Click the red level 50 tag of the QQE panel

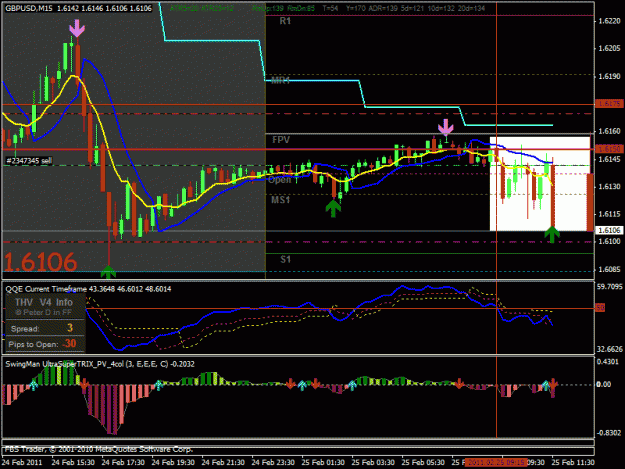pos(600,308)
